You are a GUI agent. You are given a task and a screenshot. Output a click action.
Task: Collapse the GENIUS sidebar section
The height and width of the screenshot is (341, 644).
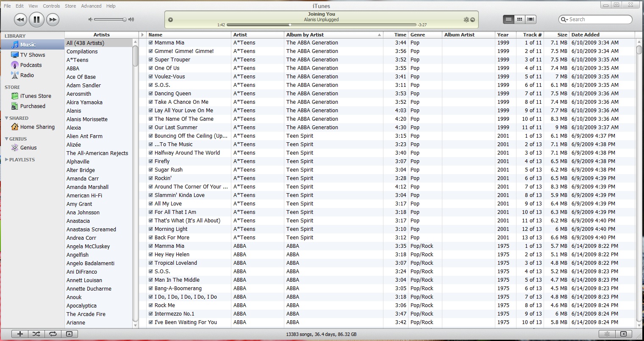pyautogui.click(x=6, y=139)
